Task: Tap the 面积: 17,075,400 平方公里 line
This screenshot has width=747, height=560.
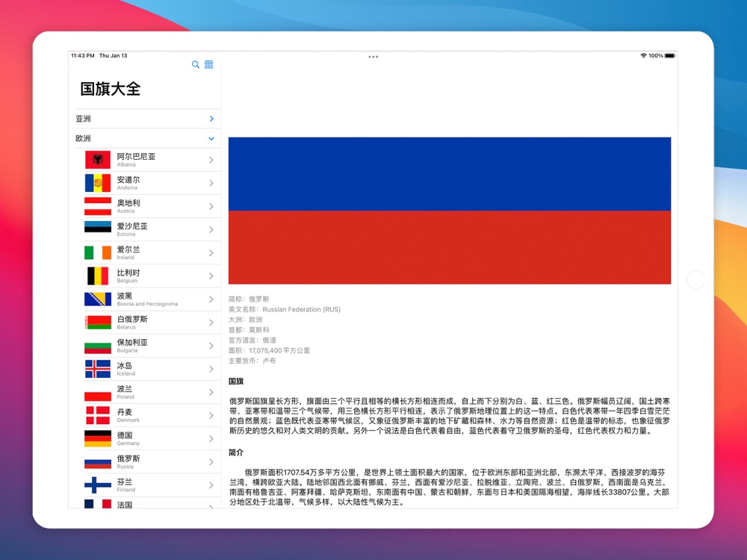Action: click(x=269, y=350)
